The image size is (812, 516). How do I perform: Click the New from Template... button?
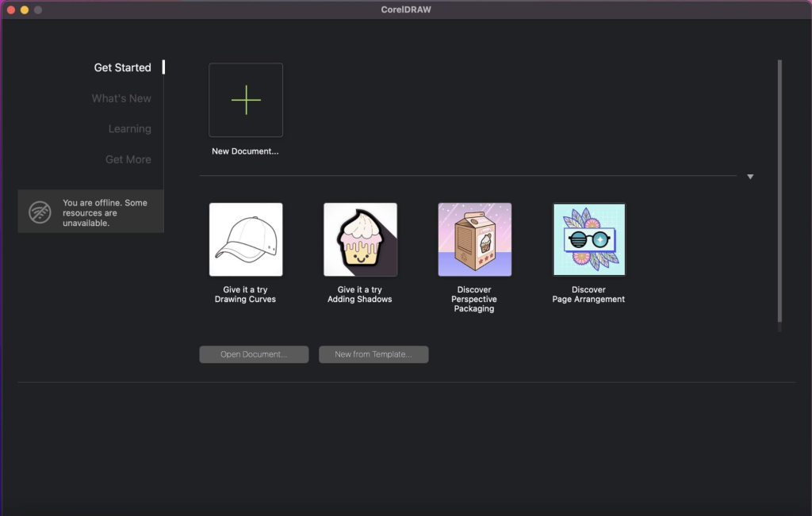pos(373,354)
